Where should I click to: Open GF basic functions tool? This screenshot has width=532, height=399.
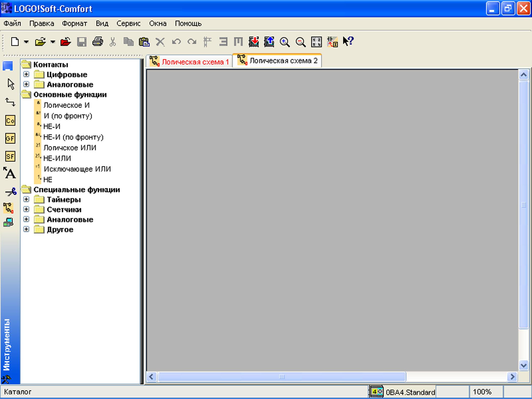10,138
